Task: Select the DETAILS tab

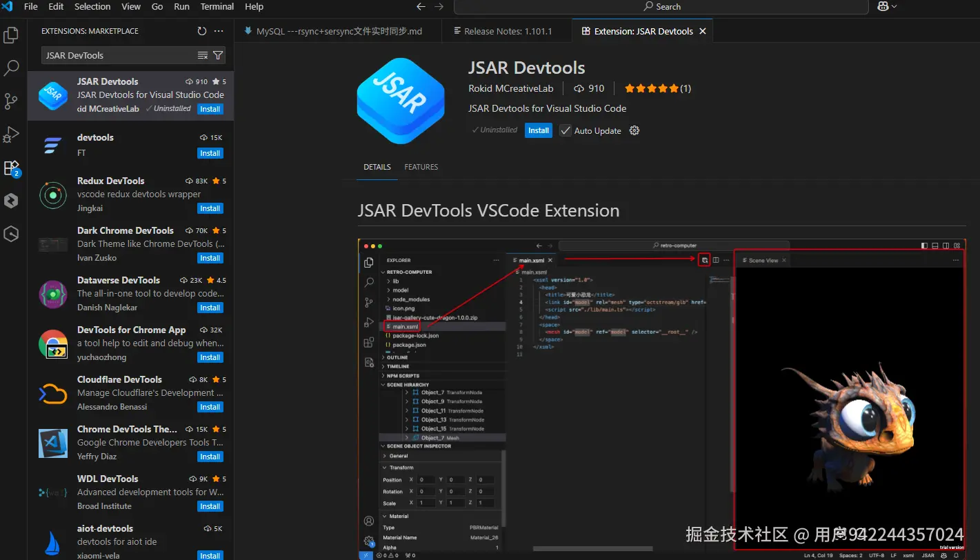Action: (x=377, y=167)
